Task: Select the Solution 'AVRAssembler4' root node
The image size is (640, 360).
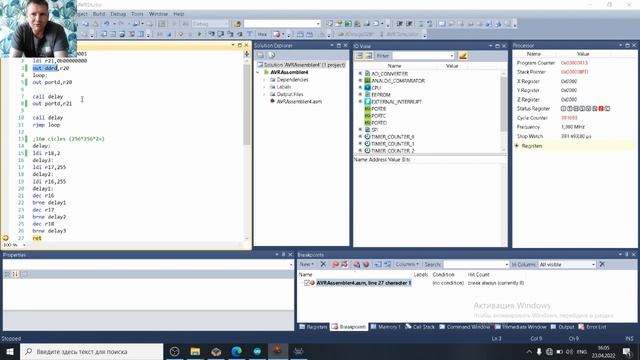Action: [301, 65]
